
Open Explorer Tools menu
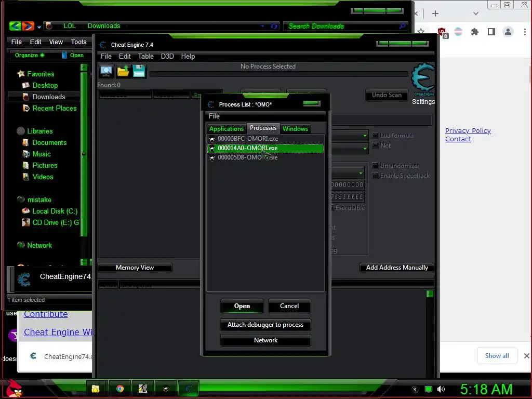coord(79,42)
